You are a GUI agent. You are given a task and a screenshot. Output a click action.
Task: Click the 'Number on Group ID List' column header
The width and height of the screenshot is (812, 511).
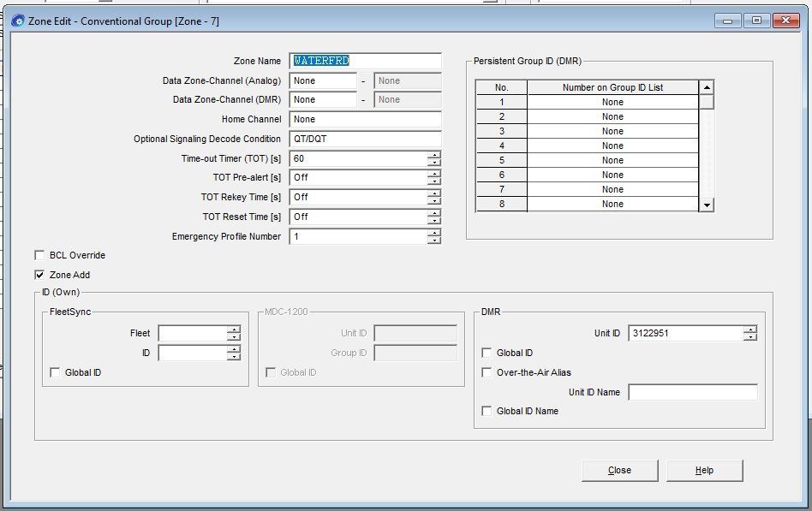(x=612, y=87)
